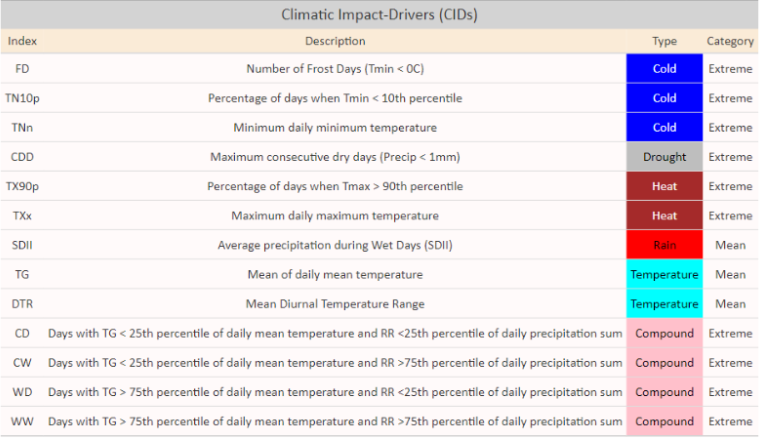Click the Description column header
This screenshot has width=760, height=438.
tap(335, 41)
